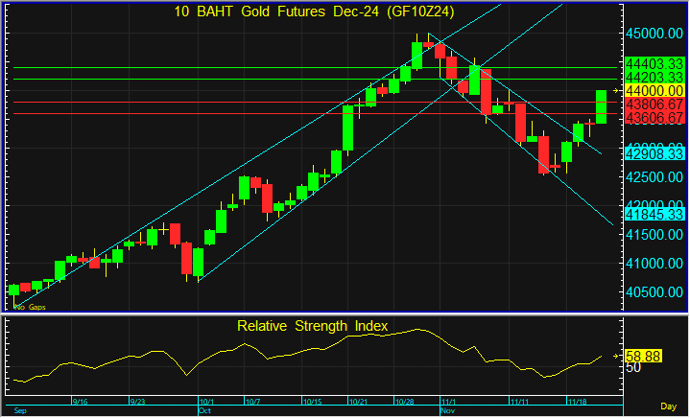The height and width of the screenshot is (418, 690).
Task: Click the cyan 41845.33 channel label
Action: click(x=653, y=213)
